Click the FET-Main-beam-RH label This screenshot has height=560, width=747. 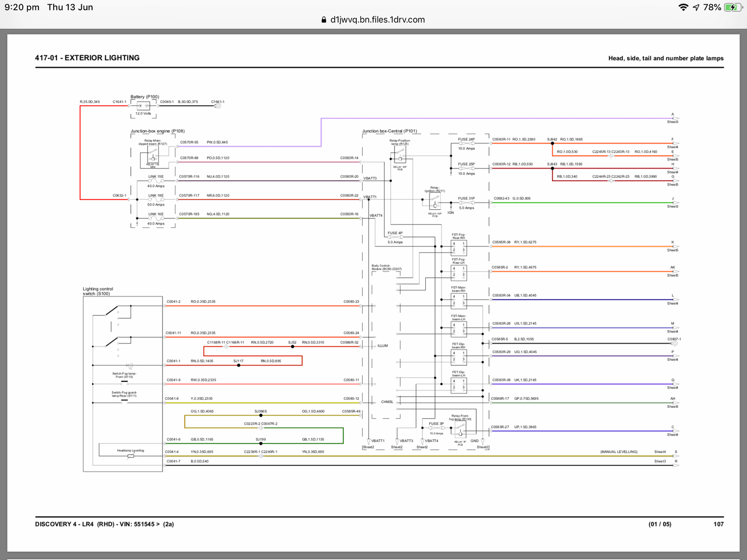458,289
